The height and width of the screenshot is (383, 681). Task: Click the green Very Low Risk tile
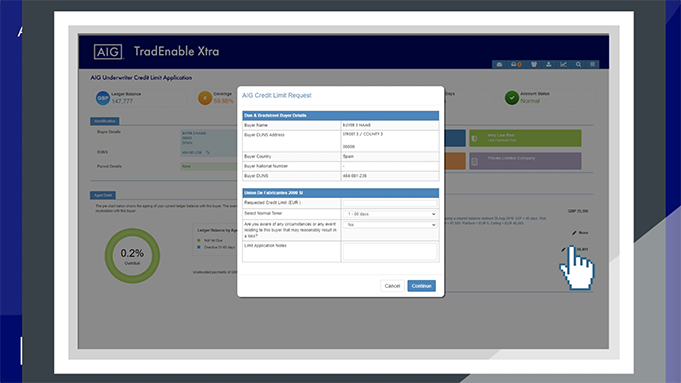coord(525,138)
